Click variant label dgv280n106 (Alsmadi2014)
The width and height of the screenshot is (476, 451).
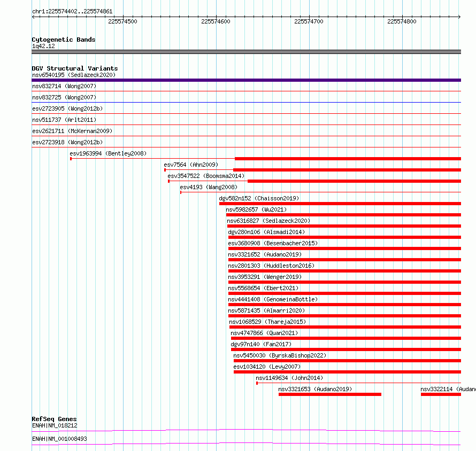click(266, 232)
